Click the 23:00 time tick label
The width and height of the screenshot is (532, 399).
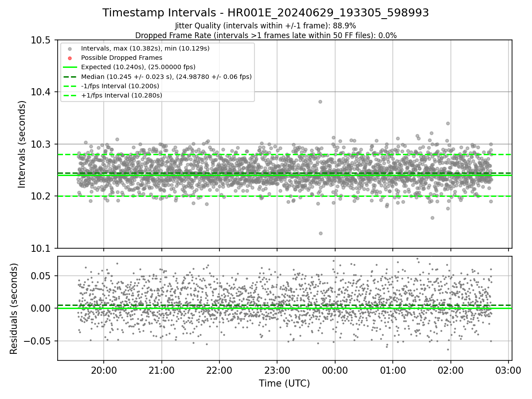point(277,371)
